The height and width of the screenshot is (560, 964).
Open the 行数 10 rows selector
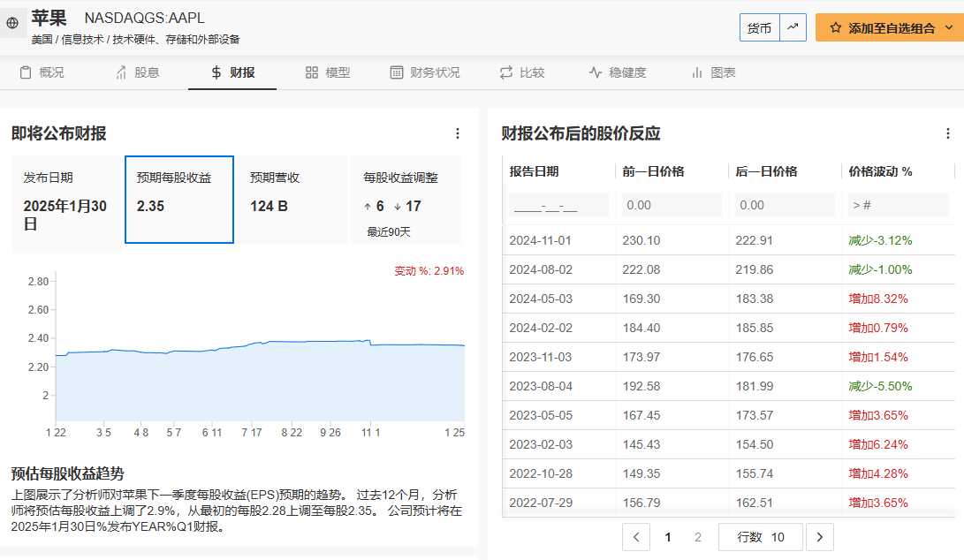click(x=761, y=537)
